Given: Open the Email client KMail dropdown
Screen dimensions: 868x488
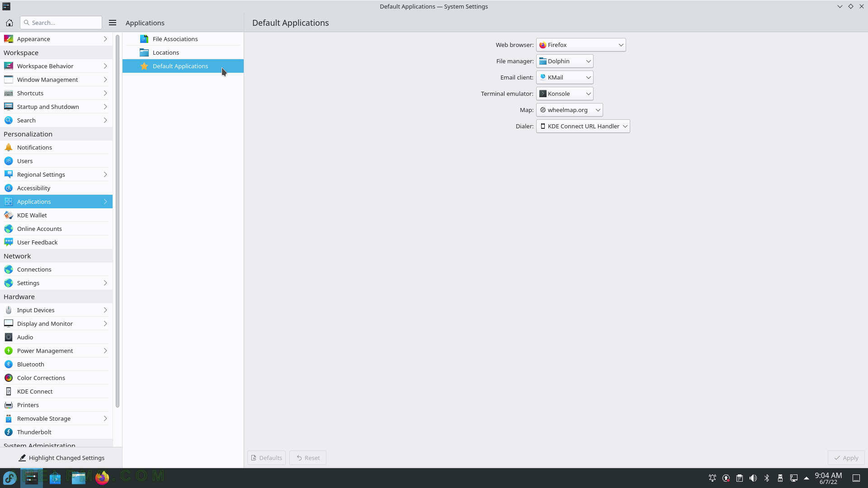Looking at the screenshot, I should pyautogui.click(x=565, y=77).
